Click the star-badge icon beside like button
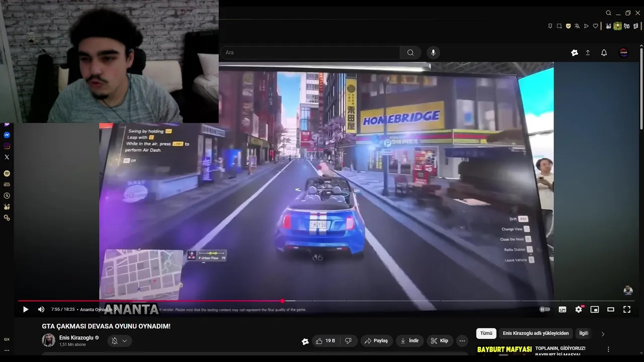 [x=305, y=341]
